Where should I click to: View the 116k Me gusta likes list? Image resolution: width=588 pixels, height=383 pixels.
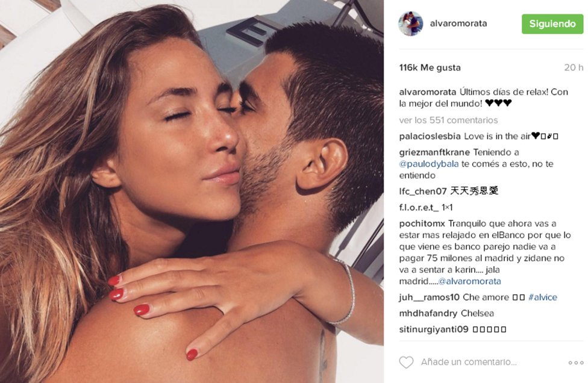[430, 67]
